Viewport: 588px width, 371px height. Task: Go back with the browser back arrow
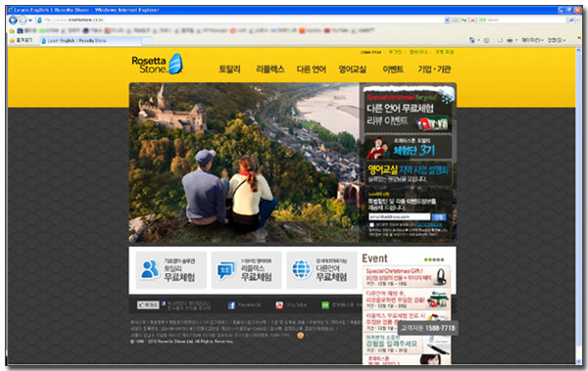(x=13, y=21)
